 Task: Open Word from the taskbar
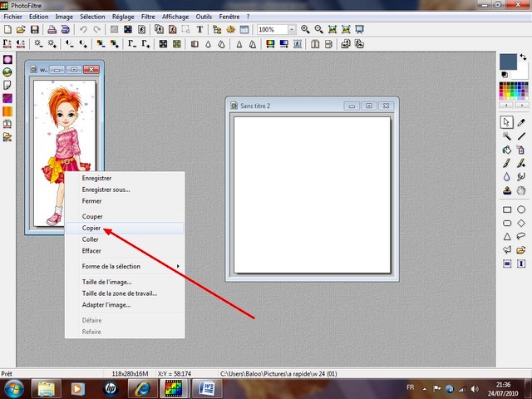[207, 388]
